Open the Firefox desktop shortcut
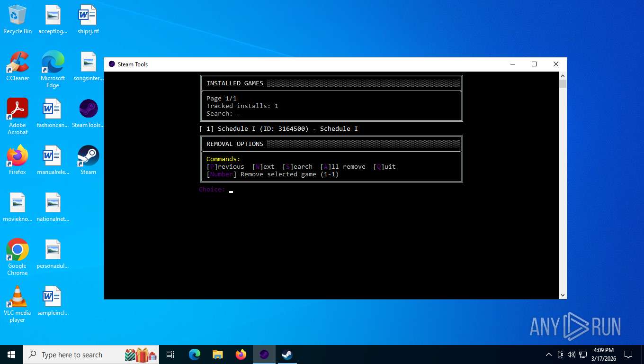The image size is (644, 364). pos(18,160)
